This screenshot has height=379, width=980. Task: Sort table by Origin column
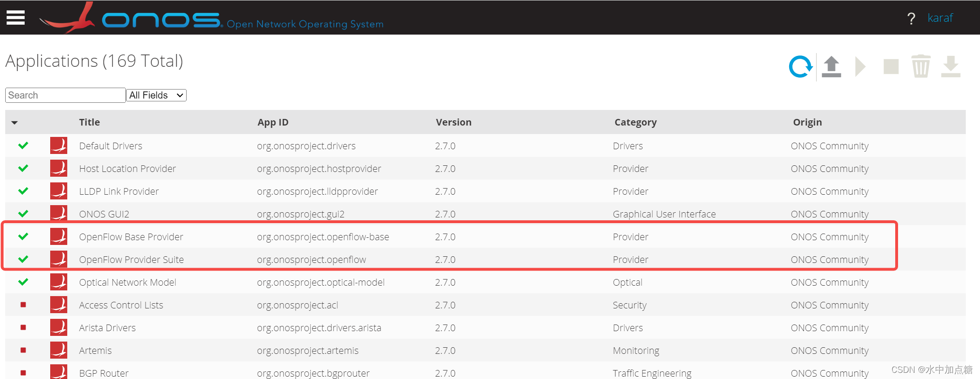pyautogui.click(x=808, y=122)
